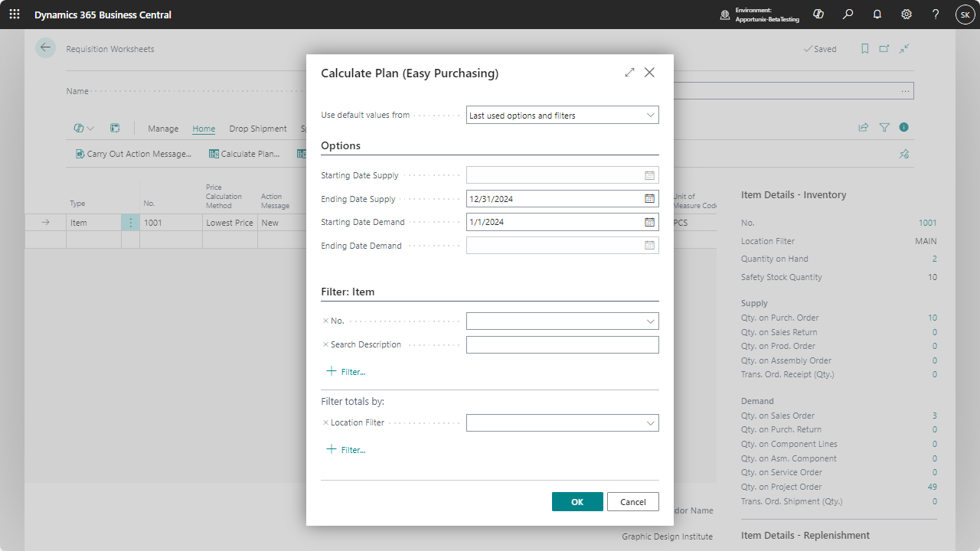
Task: Remove the Search Description filter
Action: pyautogui.click(x=325, y=345)
